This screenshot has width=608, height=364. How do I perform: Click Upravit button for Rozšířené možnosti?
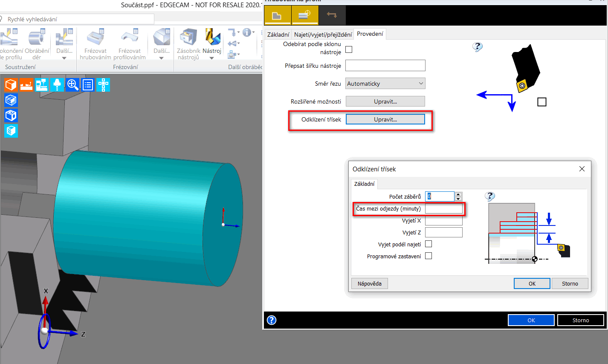(385, 101)
